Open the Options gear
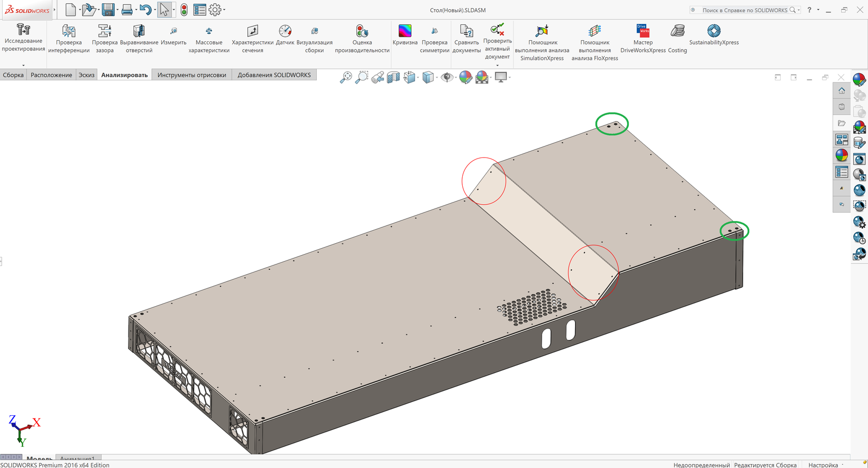 pyautogui.click(x=215, y=10)
